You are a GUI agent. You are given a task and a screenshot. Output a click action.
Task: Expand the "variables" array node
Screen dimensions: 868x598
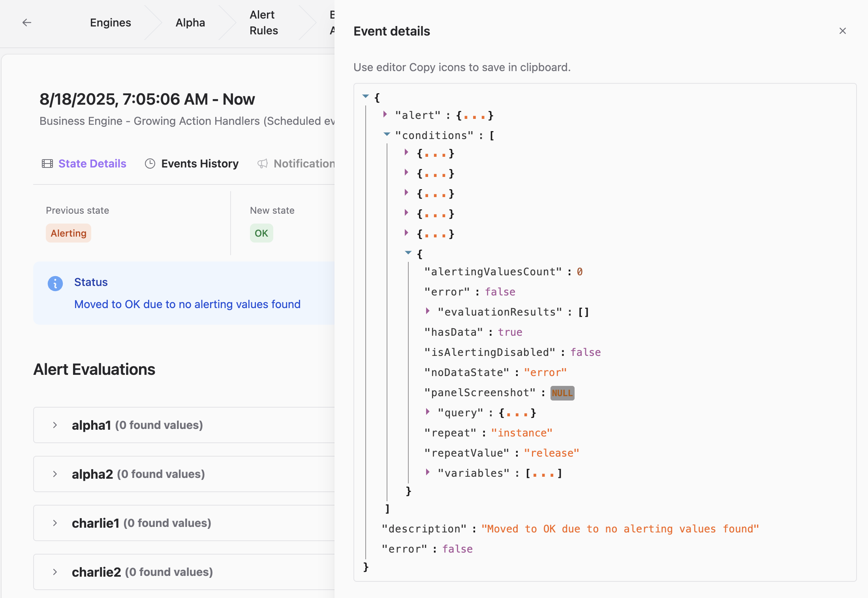click(428, 472)
